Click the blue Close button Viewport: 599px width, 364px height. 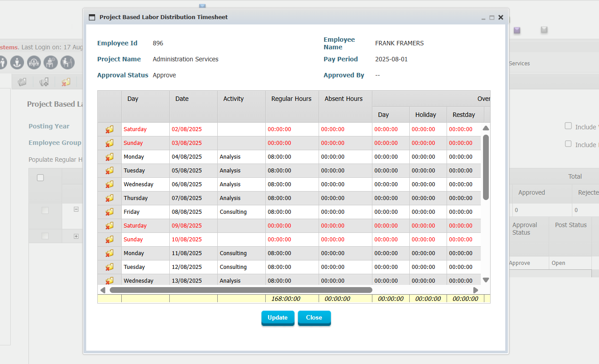coord(314,318)
